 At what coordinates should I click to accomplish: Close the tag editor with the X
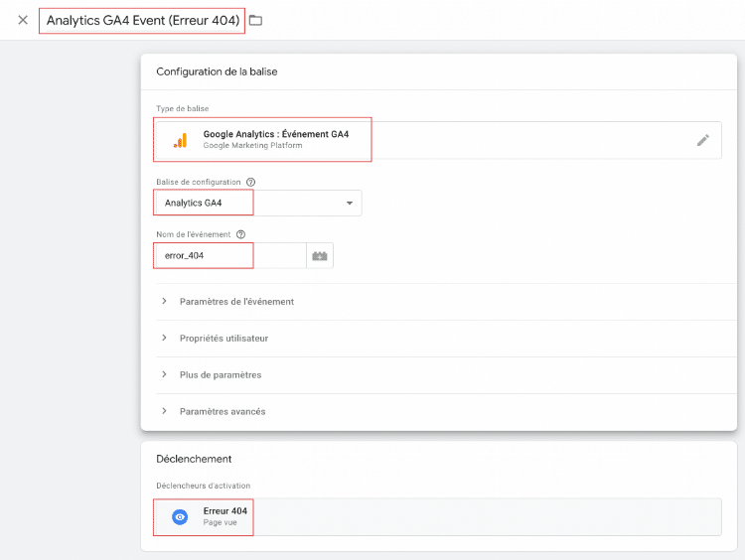coord(23,20)
